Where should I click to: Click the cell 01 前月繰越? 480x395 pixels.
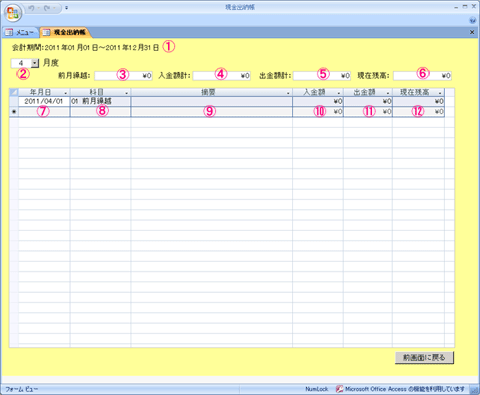pyautogui.click(x=100, y=101)
